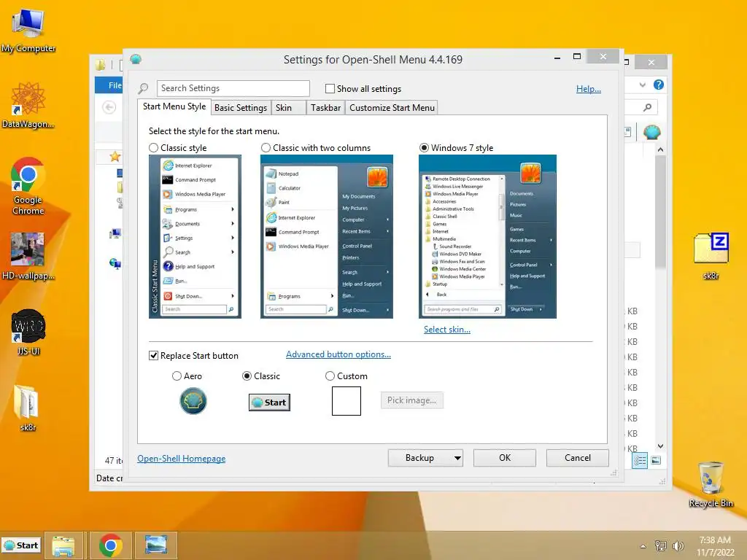Click the Explorer search magnifier
Viewport: 747px width, 560px height.
(648, 107)
